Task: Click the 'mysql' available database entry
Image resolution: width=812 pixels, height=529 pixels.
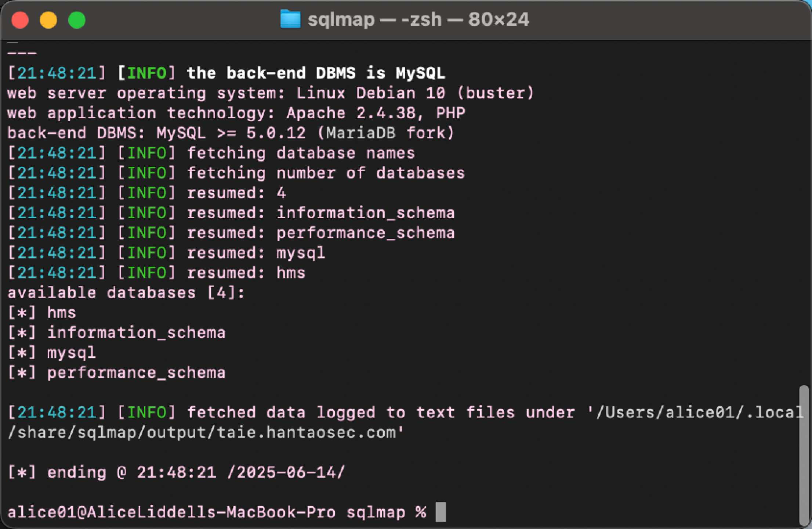Action: (72, 353)
